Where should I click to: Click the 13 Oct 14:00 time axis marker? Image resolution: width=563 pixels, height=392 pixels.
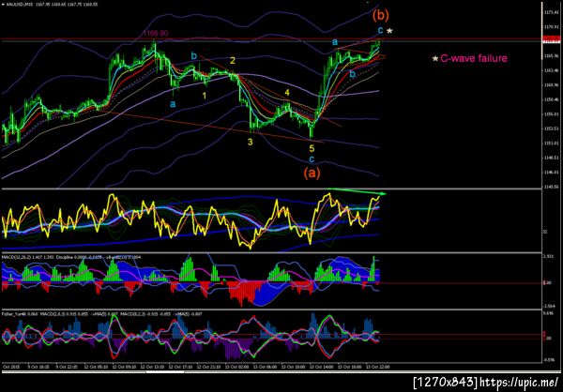click(315, 368)
